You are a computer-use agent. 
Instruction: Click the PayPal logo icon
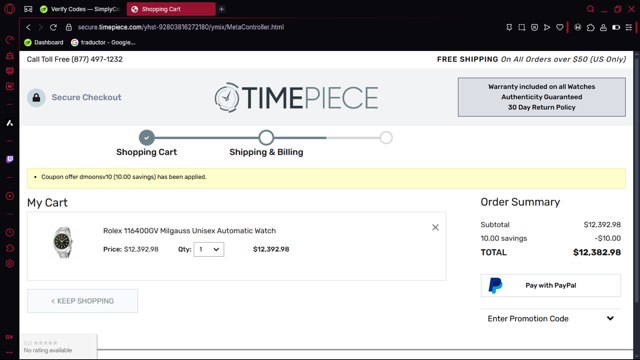pyautogui.click(x=495, y=285)
